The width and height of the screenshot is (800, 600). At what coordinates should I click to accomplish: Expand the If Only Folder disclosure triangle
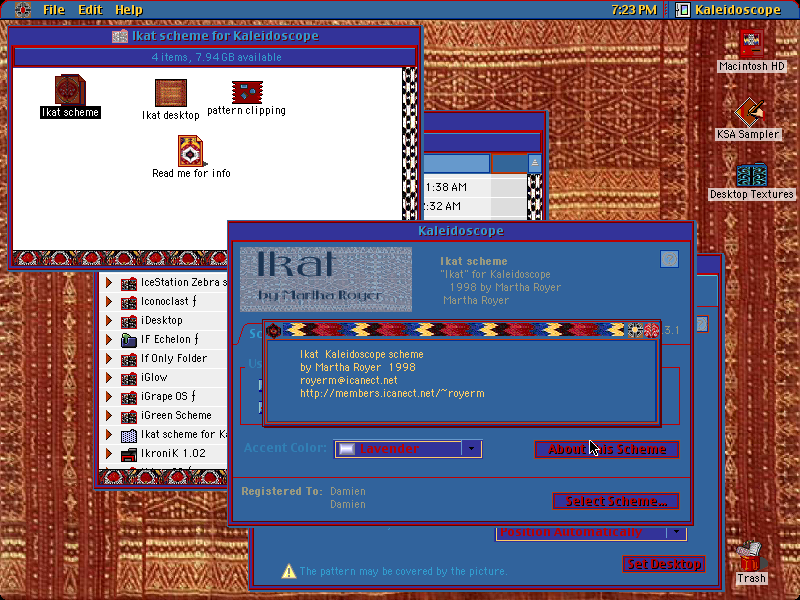pyautogui.click(x=109, y=359)
